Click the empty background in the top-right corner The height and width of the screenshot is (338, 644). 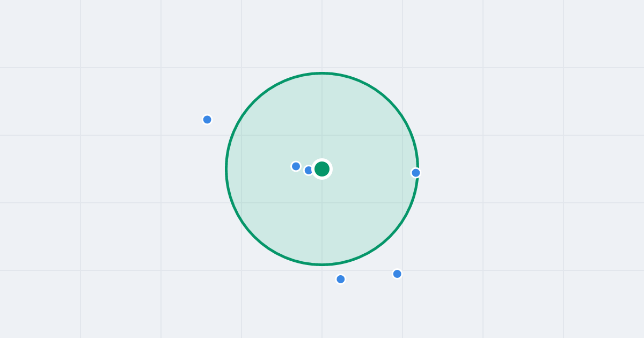pos(606,27)
